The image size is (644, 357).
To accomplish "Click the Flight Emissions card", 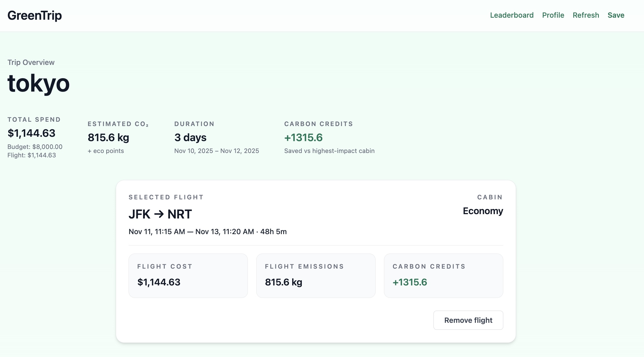I will point(316,276).
